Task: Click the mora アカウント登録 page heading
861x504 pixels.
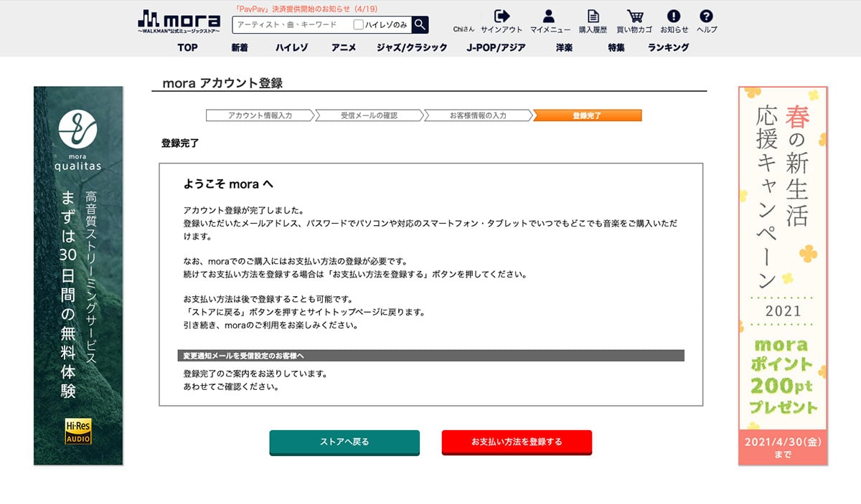Action: (x=222, y=83)
